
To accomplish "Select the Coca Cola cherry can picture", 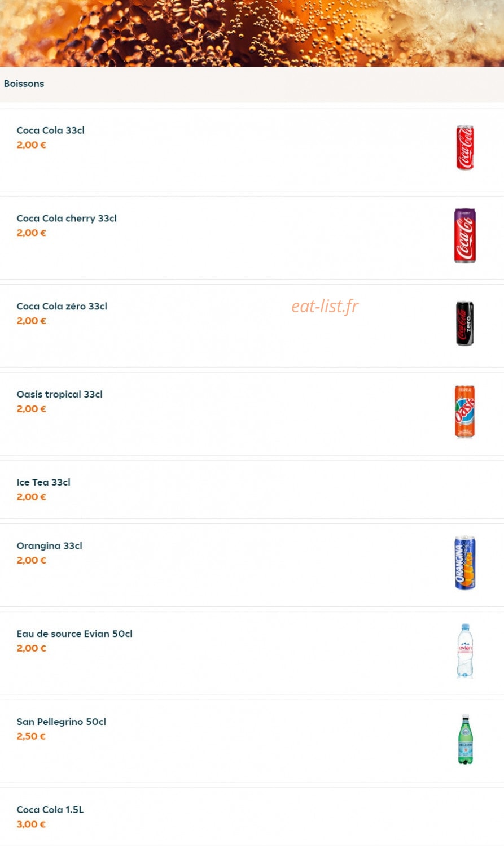I will [465, 235].
